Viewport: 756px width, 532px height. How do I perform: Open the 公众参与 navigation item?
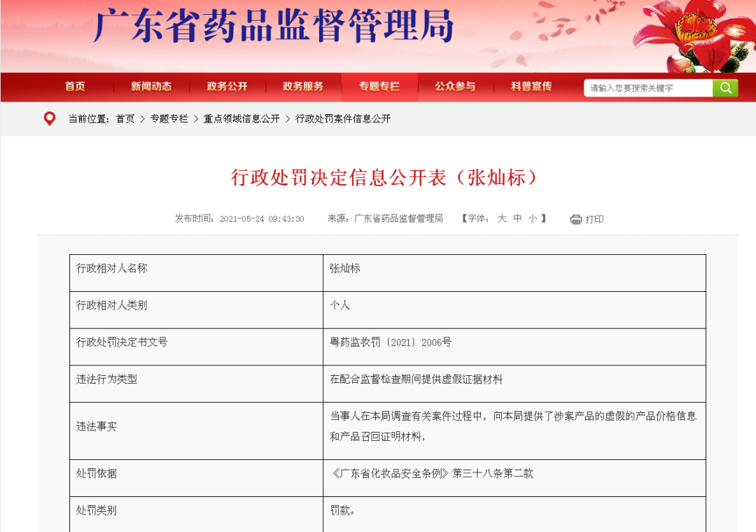pyautogui.click(x=455, y=87)
